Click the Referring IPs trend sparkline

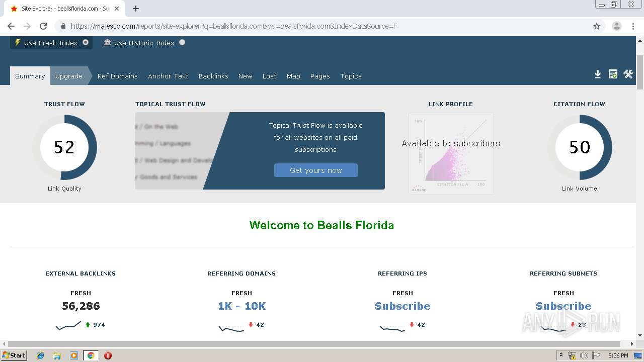coord(392,328)
